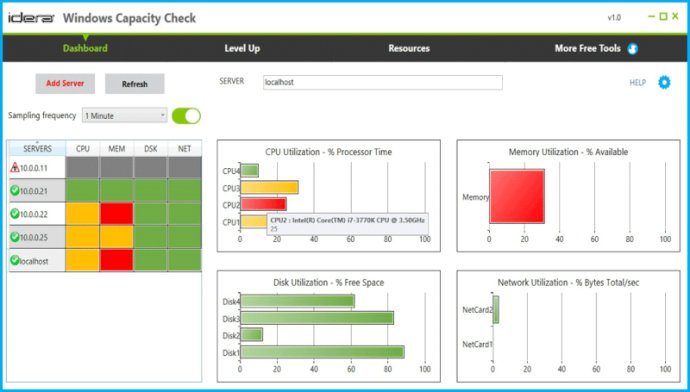Click the Windows Capacity Check title
Viewport: 690px width, 392px height.
(129, 18)
